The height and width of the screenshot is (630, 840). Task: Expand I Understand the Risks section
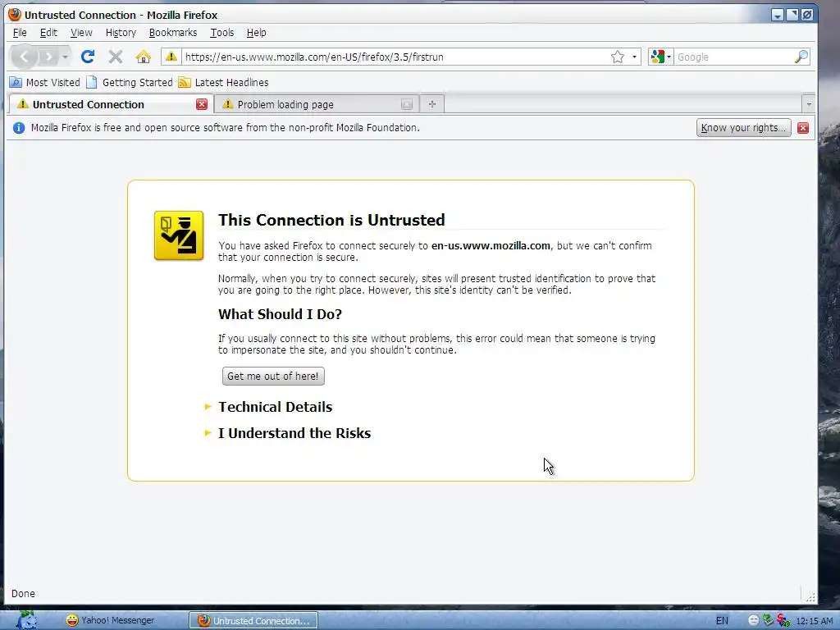pyautogui.click(x=294, y=433)
